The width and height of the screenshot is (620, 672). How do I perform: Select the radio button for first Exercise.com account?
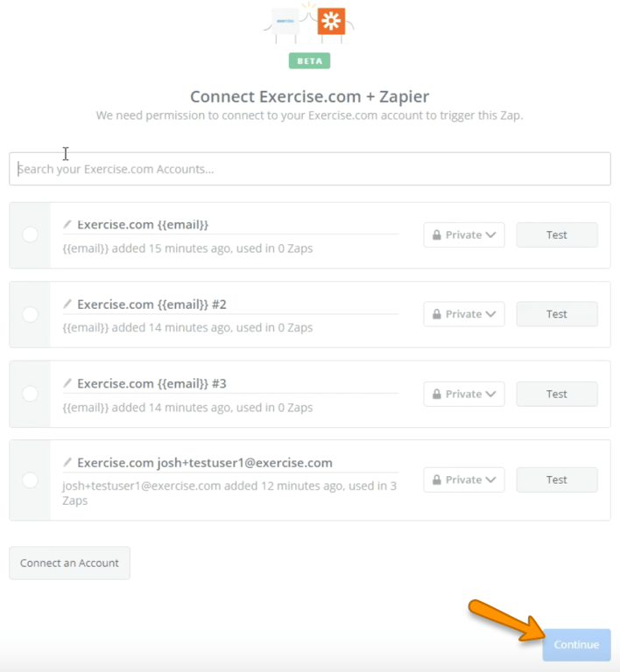click(x=30, y=234)
